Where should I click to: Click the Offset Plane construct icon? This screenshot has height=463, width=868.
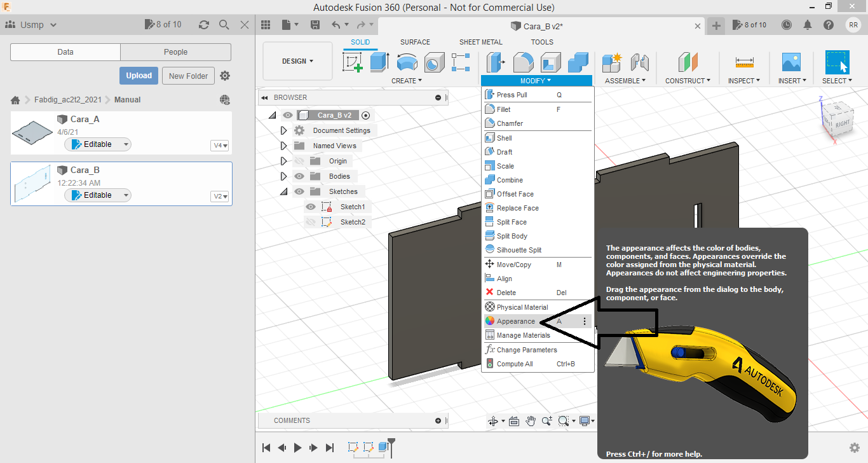(688, 62)
